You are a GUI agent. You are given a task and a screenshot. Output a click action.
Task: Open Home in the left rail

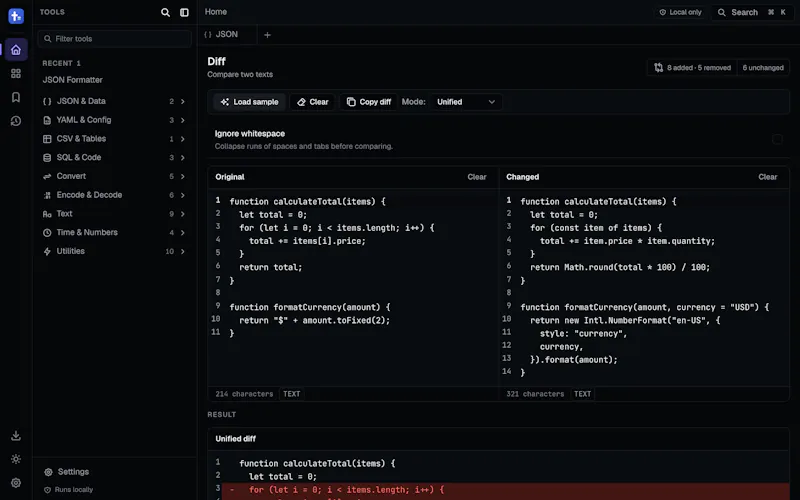point(16,49)
